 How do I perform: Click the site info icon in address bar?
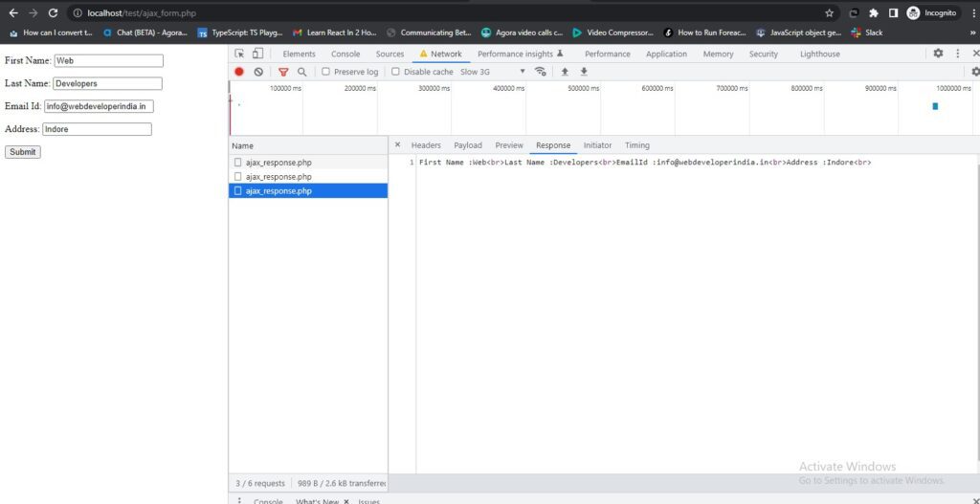click(78, 13)
